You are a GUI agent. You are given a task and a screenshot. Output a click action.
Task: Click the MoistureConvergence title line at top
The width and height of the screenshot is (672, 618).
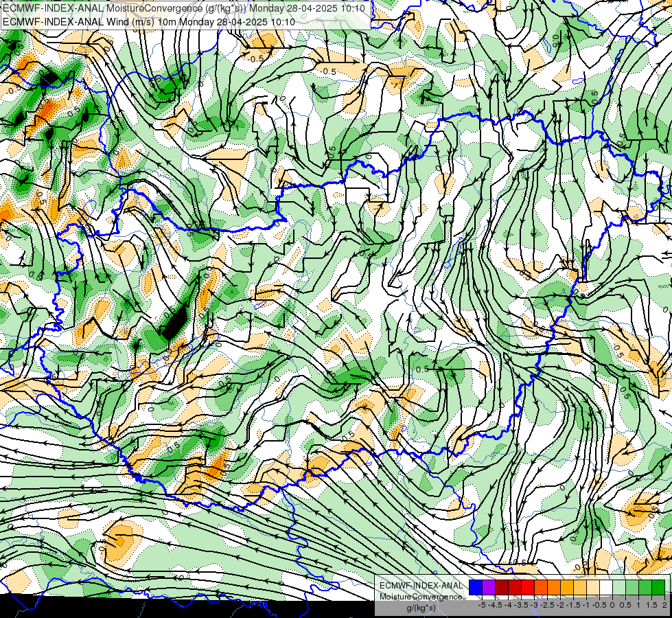pyautogui.click(x=184, y=8)
